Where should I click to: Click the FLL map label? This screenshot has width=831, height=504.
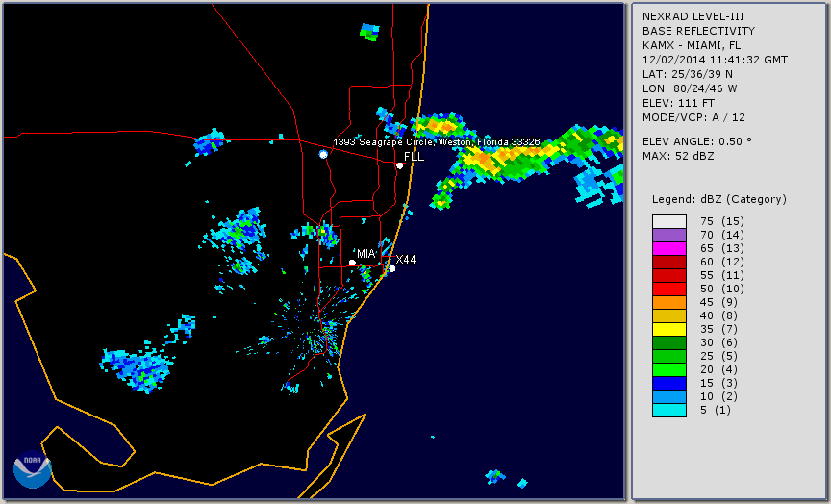pos(414,157)
